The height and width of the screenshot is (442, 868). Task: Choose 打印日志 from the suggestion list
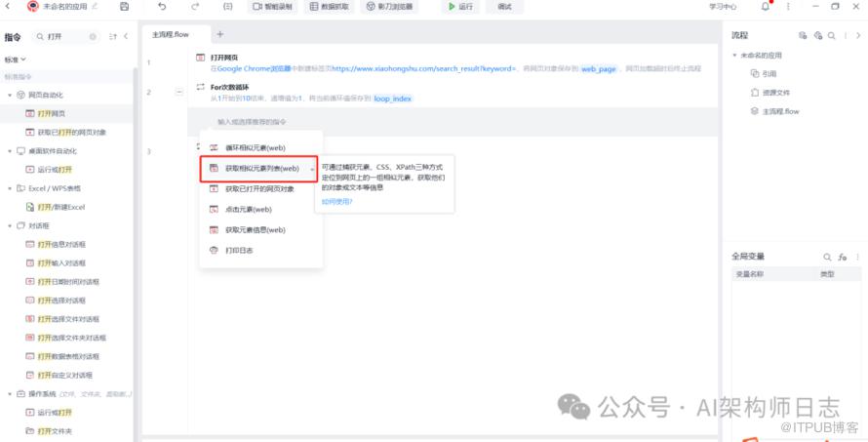[260, 251]
